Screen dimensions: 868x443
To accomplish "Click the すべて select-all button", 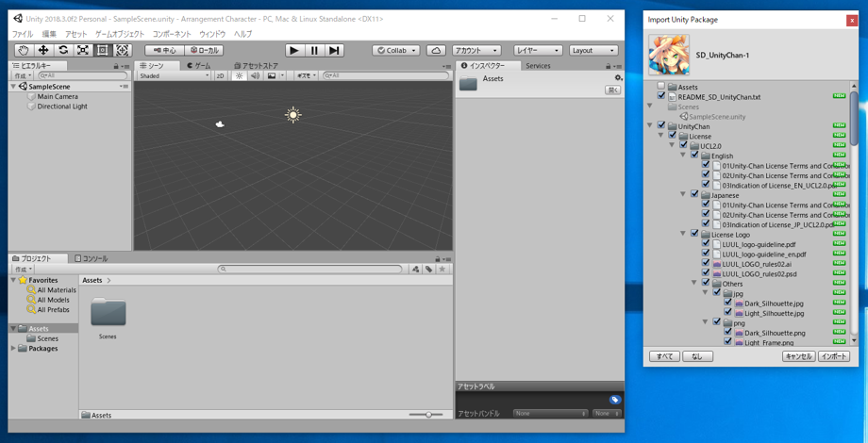I will [x=664, y=356].
